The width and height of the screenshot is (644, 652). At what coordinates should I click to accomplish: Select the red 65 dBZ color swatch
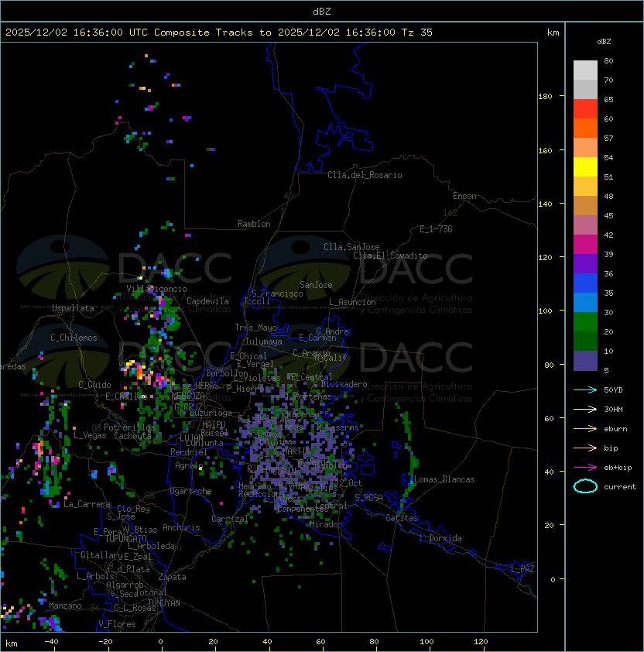point(585,108)
